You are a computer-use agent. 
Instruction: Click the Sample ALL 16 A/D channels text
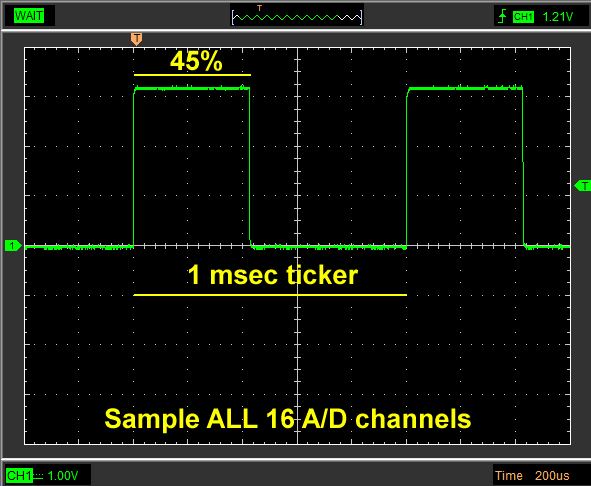(x=288, y=419)
